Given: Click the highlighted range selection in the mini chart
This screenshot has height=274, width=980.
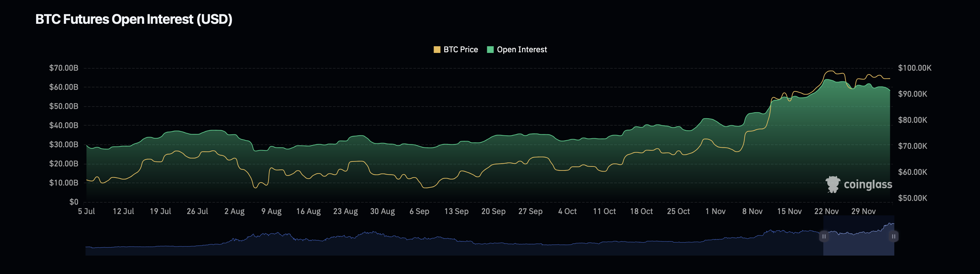Looking at the screenshot, I should coord(859,235).
